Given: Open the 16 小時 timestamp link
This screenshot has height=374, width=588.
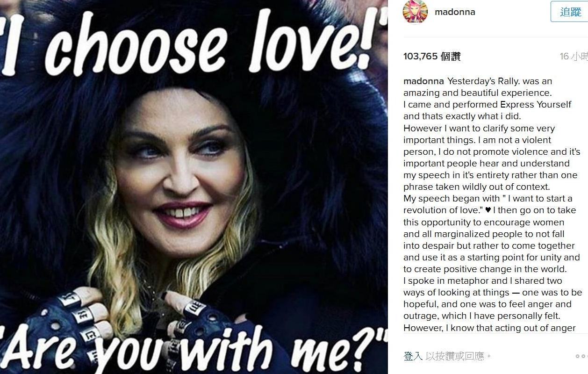Looking at the screenshot, I should coord(574,57).
